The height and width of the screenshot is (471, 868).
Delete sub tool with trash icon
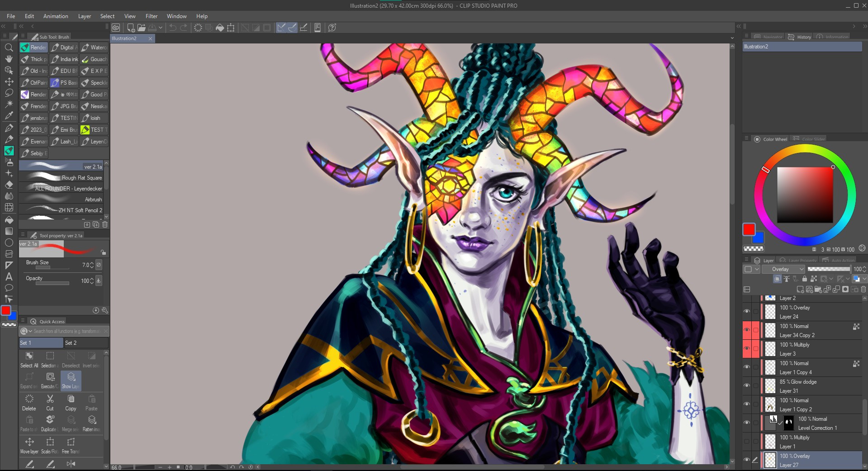tap(105, 224)
